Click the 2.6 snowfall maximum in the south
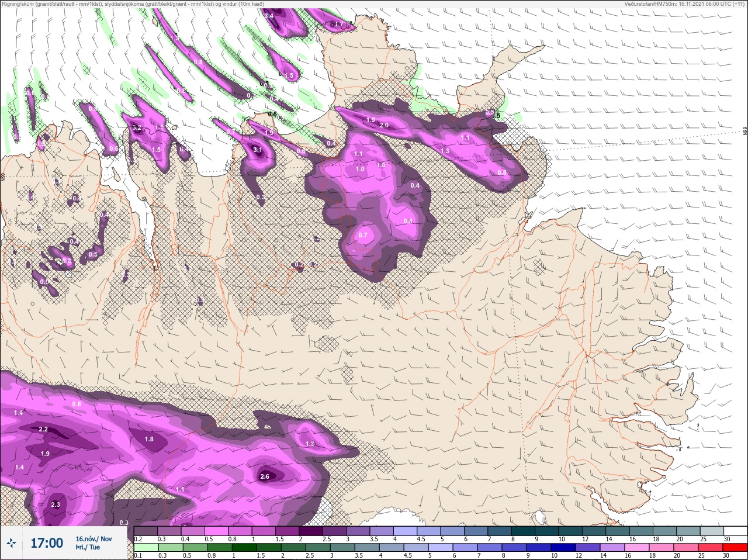Image resolution: width=748 pixels, height=560 pixels. tap(264, 476)
